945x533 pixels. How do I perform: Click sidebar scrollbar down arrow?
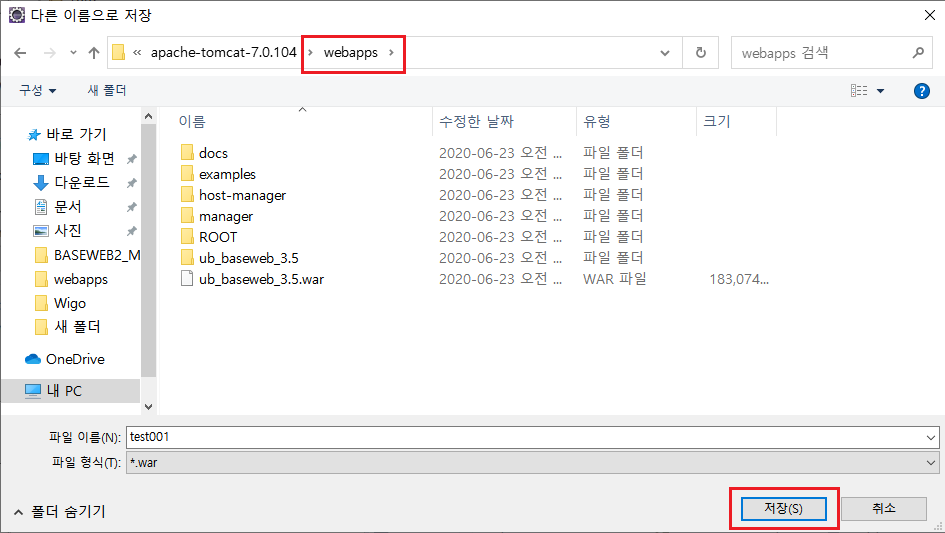(x=149, y=407)
